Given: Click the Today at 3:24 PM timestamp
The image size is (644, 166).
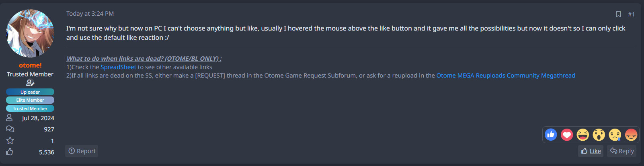Looking at the screenshot, I should [90, 14].
